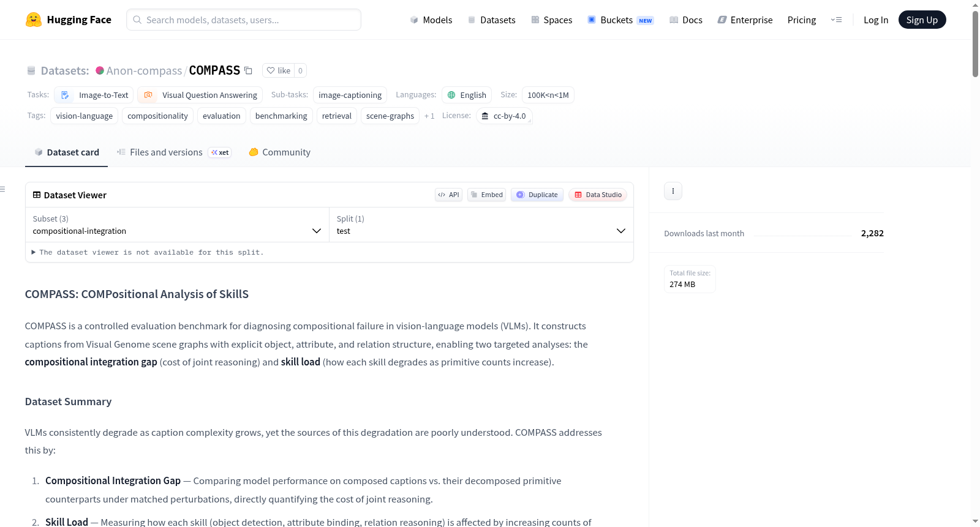980x527 pixels.
Task: Select the image-captioning sub-task tag
Action: (350, 95)
